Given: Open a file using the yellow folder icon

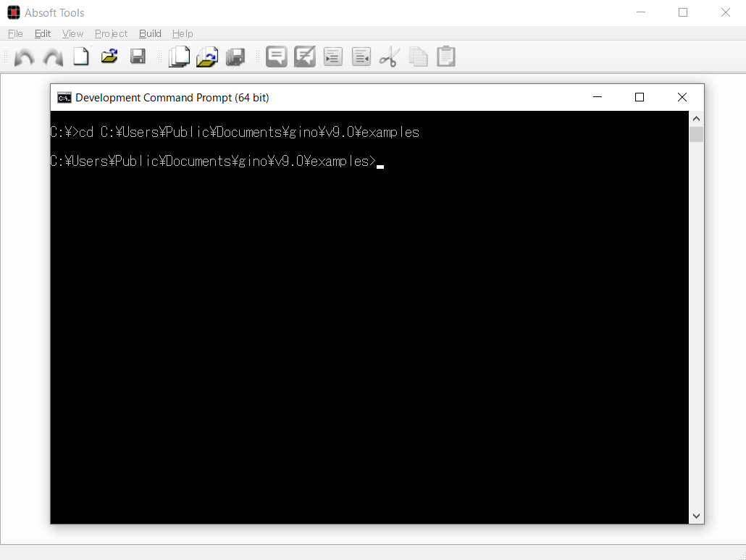Looking at the screenshot, I should [109, 56].
